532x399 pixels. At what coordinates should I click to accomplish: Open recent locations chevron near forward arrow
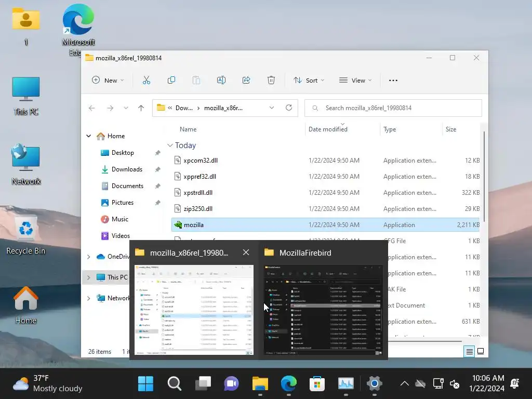(x=126, y=108)
